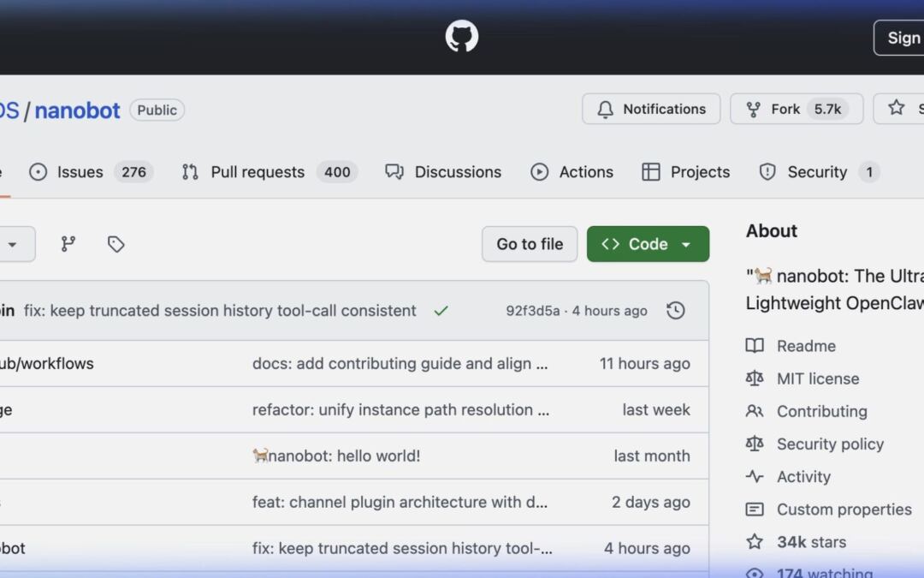The height and width of the screenshot is (578, 924).
Task: Click the GitHub logo in the header
Action: [x=461, y=37]
